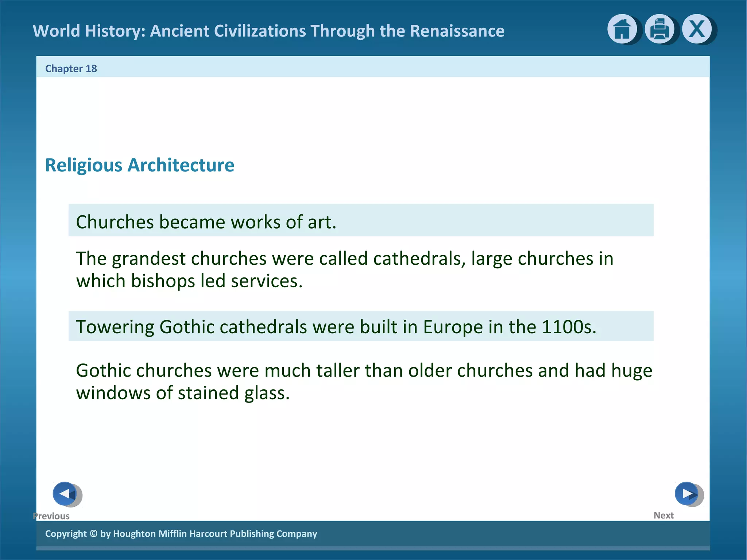Screen dimensions: 747x560
Task: Click the Religious Architecture heading
Action: (139, 165)
